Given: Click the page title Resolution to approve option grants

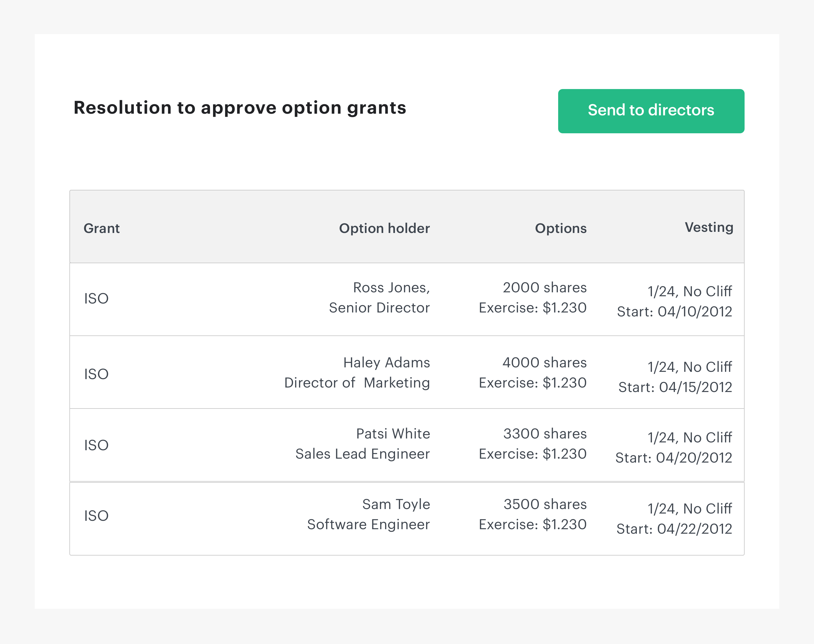Looking at the screenshot, I should (240, 108).
